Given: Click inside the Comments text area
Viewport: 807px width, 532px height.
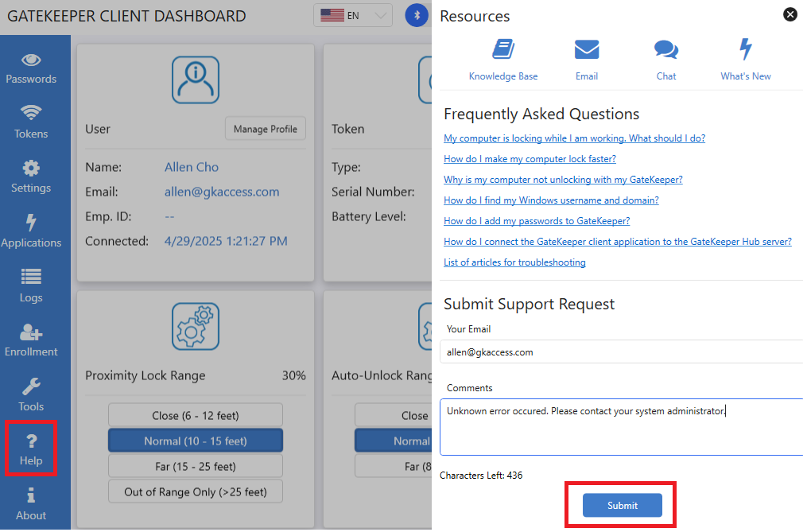Looking at the screenshot, I should tap(621, 427).
